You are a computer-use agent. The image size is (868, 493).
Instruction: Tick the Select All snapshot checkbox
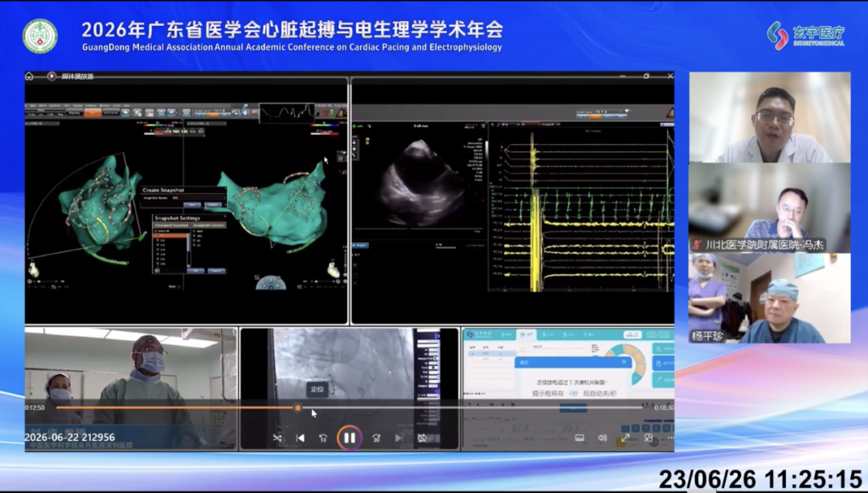tap(158, 231)
